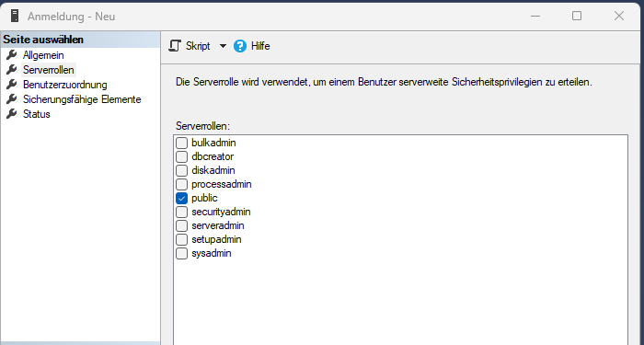The height and width of the screenshot is (345, 644).
Task: Click wrench icon beside Sicherungsfähige Elemente
Action: (12, 99)
